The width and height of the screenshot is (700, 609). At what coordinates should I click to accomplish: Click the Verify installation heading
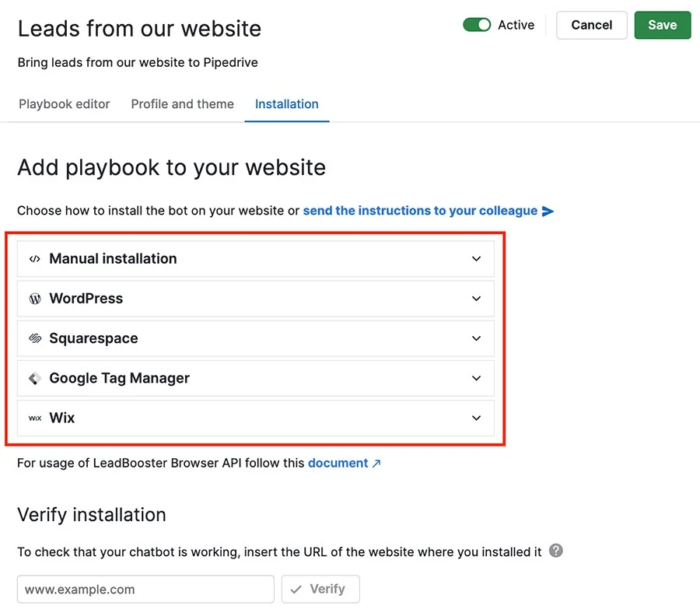[x=92, y=515]
